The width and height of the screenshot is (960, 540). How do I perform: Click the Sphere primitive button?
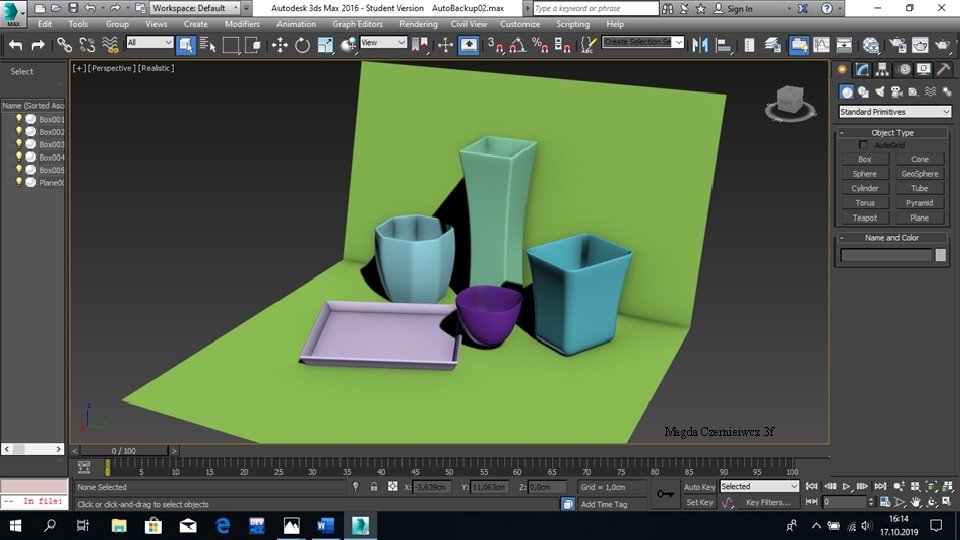pos(865,174)
